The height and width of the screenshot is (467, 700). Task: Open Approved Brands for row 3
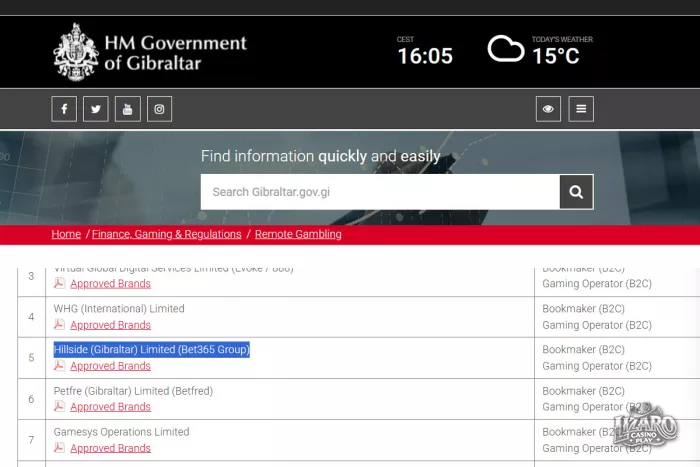coord(110,284)
